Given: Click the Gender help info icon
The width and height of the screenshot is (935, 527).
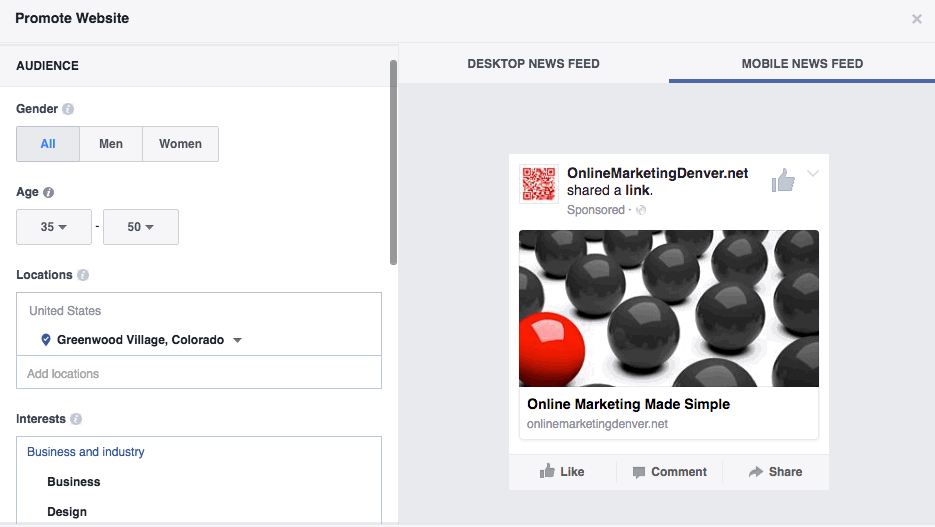Looking at the screenshot, I should click(x=68, y=109).
